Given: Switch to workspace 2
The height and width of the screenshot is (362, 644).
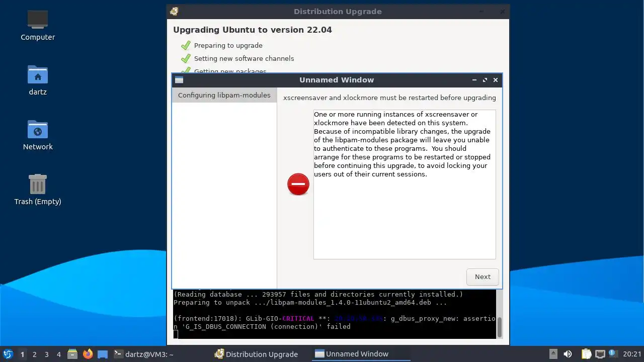Looking at the screenshot, I should tap(34, 354).
